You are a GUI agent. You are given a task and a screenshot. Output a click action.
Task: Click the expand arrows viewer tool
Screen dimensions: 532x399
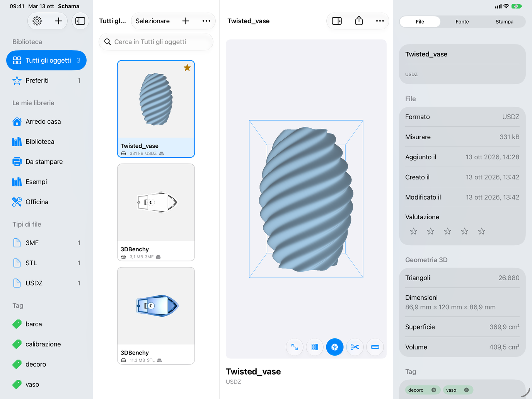[x=295, y=347]
